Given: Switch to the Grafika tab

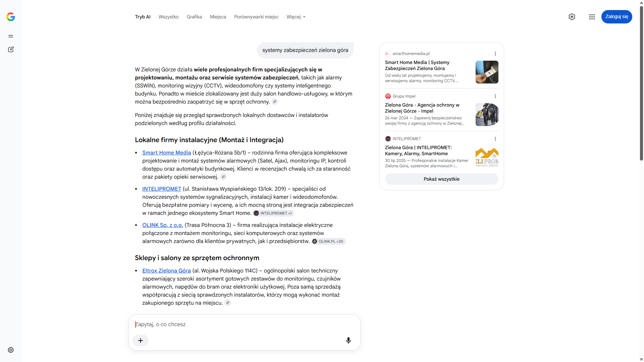Looking at the screenshot, I should [194, 17].
